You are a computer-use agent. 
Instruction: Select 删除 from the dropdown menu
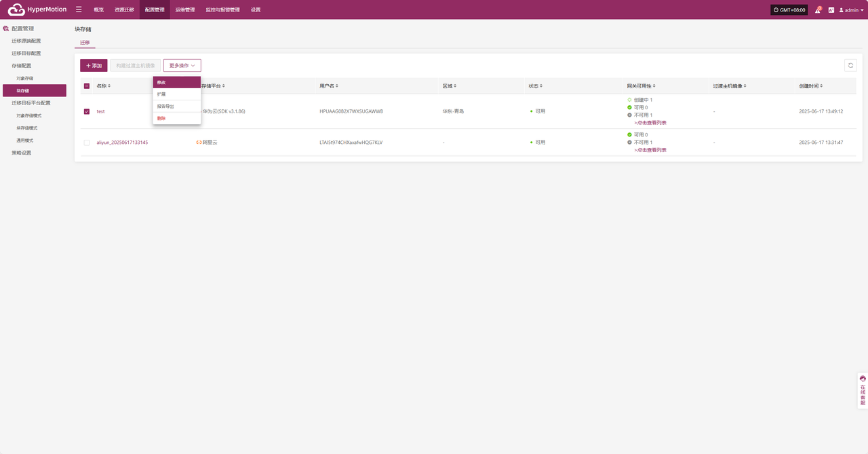(x=177, y=119)
